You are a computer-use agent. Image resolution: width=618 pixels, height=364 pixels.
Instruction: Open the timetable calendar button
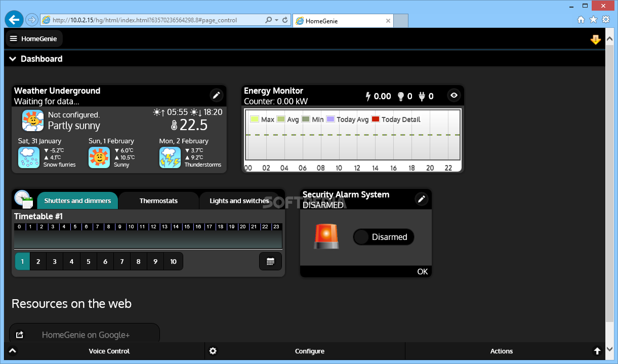click(270, 261)
